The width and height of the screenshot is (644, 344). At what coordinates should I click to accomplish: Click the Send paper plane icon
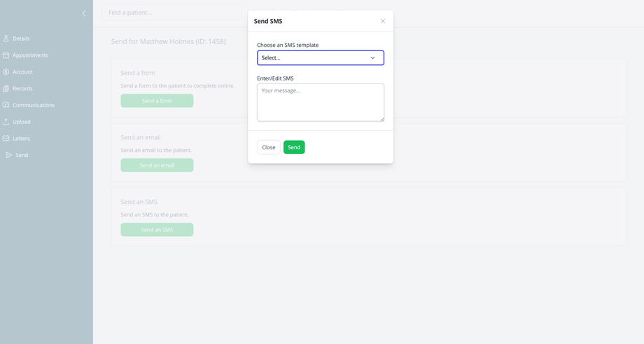coord(9,156)
